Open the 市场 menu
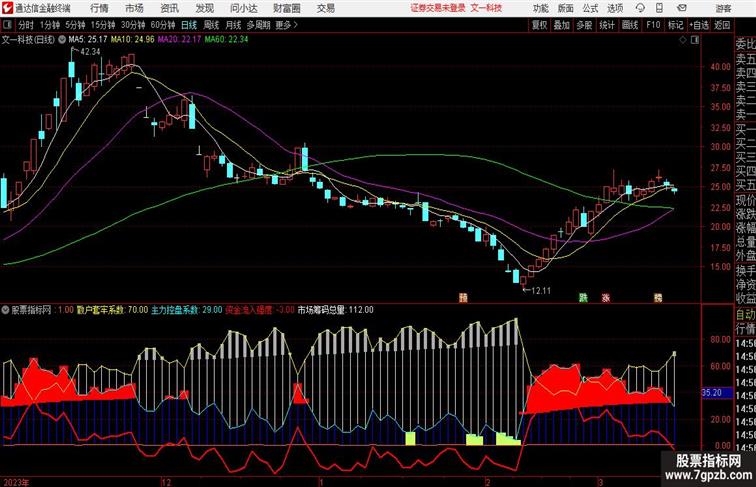The image size is (756, 487). 135,8
